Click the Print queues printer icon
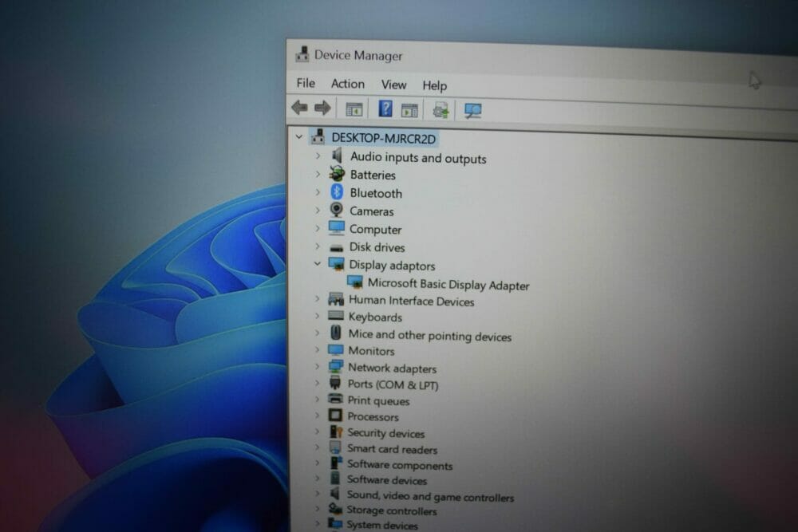798x532 pixels. point(335,399)
